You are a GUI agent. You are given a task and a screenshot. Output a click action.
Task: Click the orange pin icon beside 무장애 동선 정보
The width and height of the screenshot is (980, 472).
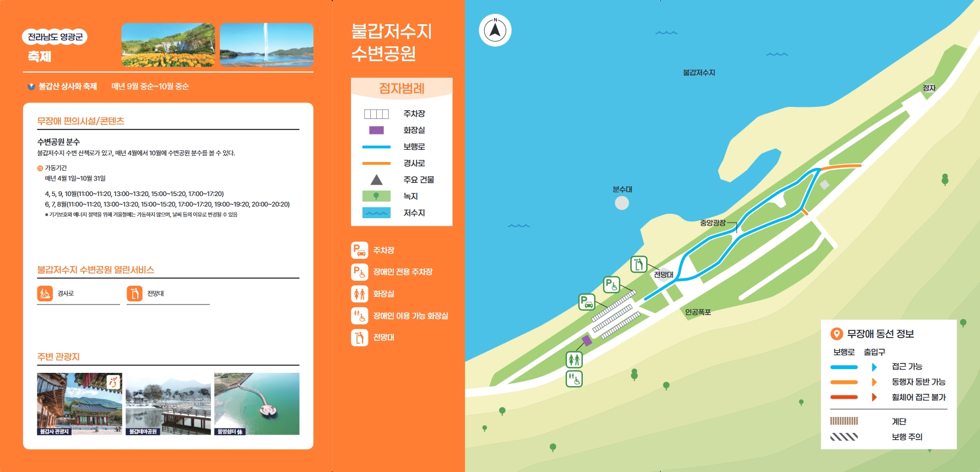click(x=836, y=334)
